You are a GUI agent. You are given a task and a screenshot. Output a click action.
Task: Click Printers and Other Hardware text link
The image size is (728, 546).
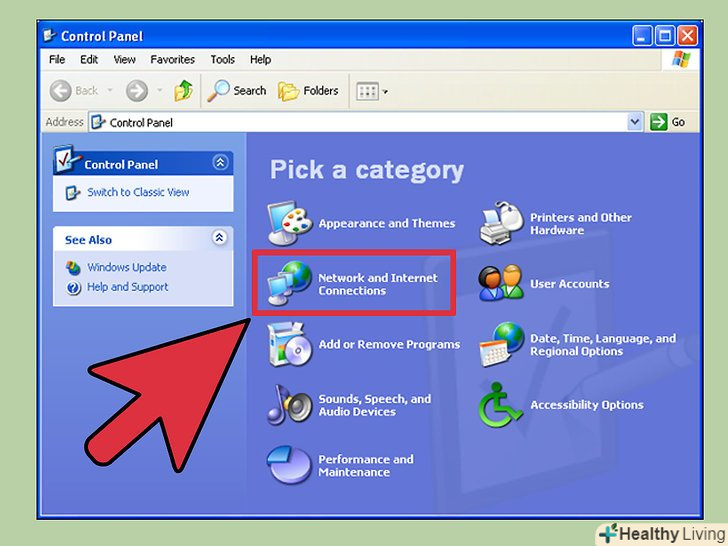(x=581, y=224)
